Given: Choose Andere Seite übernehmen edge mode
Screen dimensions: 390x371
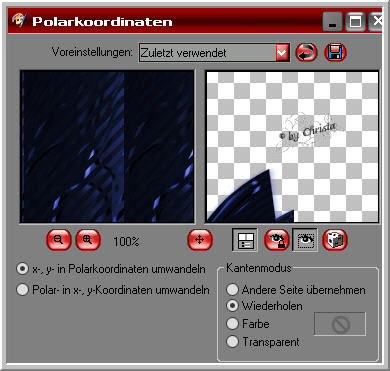Looking at the screenshot, I should tap(296, 290).
